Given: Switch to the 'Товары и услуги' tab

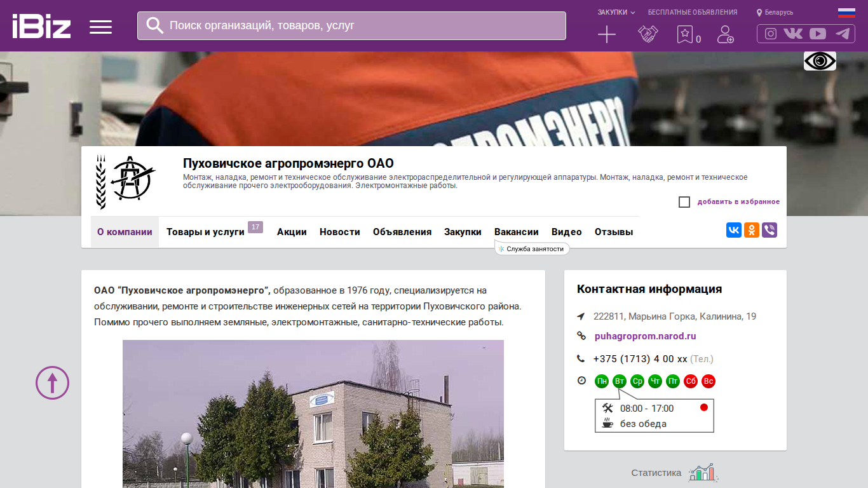Looking at the screenshot, I should [205, 232].
